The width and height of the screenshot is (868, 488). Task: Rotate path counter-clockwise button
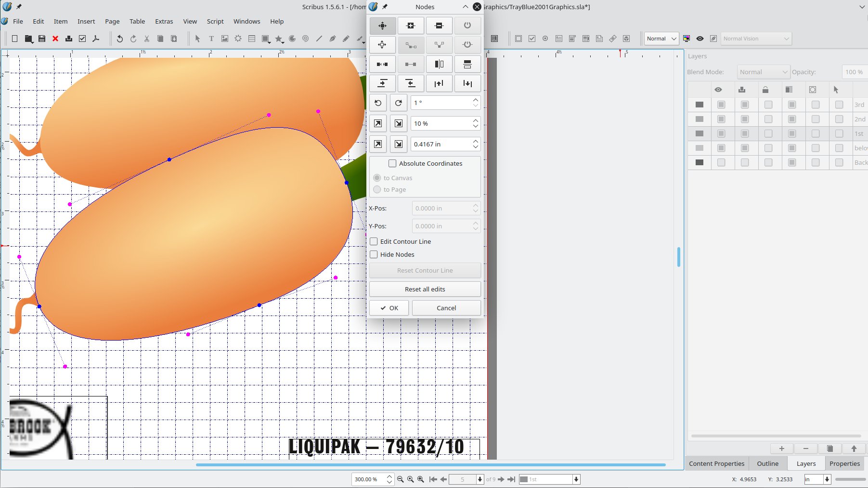(378, 103)
